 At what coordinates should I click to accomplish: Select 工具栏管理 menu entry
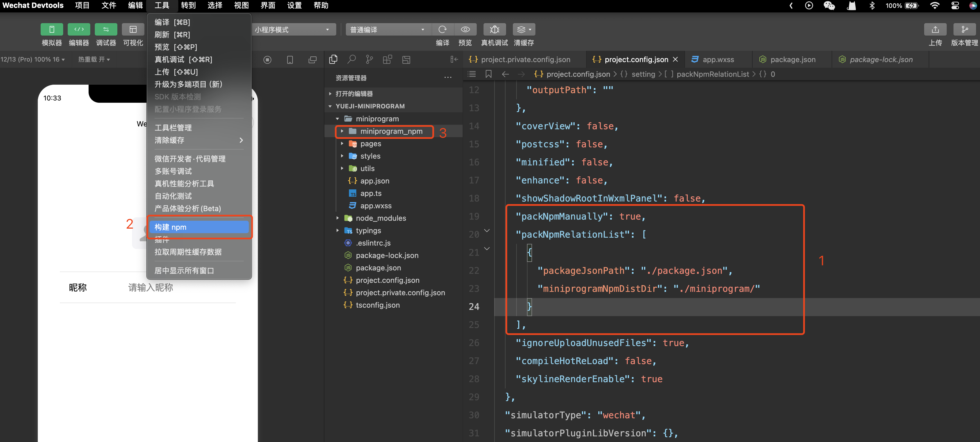[x=199, y=128]
